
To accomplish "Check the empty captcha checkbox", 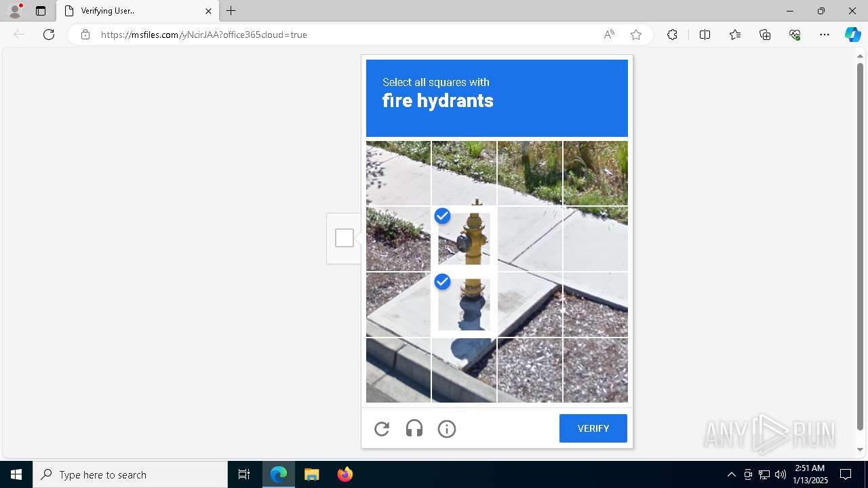I will (344, 238).
